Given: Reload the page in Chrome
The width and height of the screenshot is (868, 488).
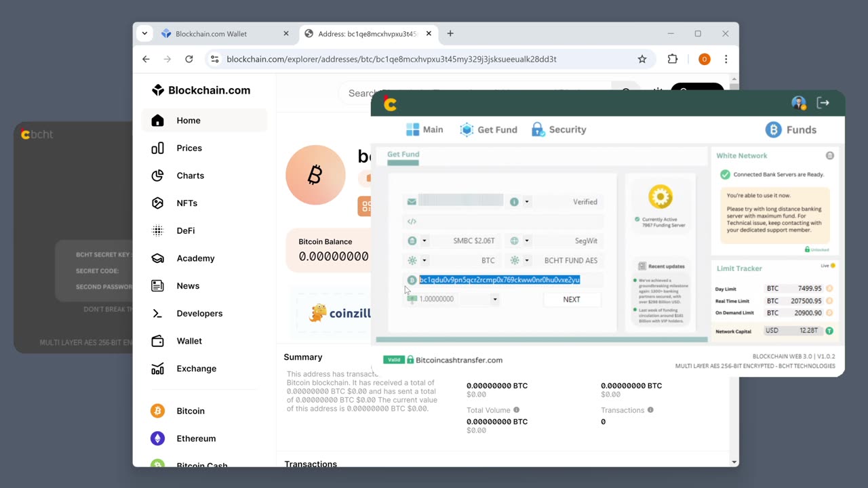Looking at the screenshot, I should [189, 59].
